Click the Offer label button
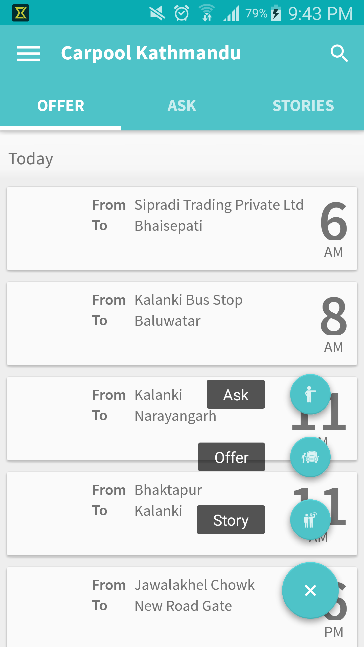The image size is (364, 647). [x=231, y=457]
